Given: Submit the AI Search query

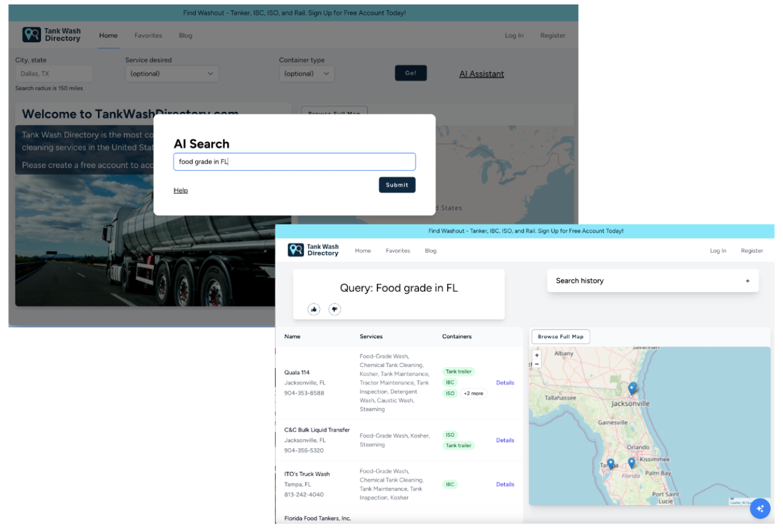Looking at the screenshot, I should pyautogui.click(x=397, y=185).
